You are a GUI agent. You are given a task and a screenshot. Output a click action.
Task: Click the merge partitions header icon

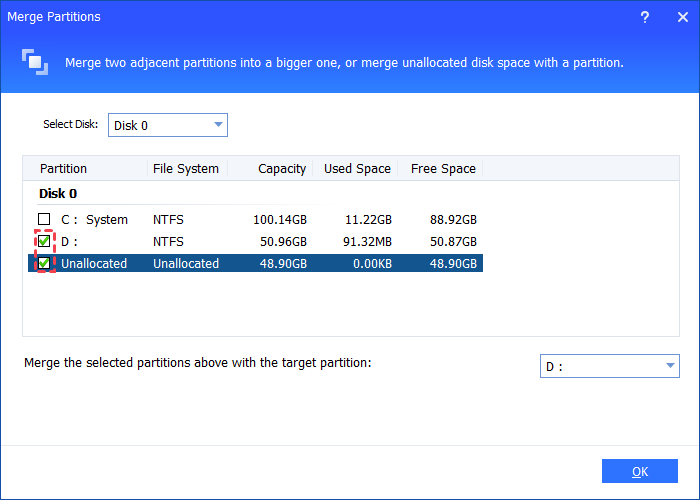click(x=35, y=62)
